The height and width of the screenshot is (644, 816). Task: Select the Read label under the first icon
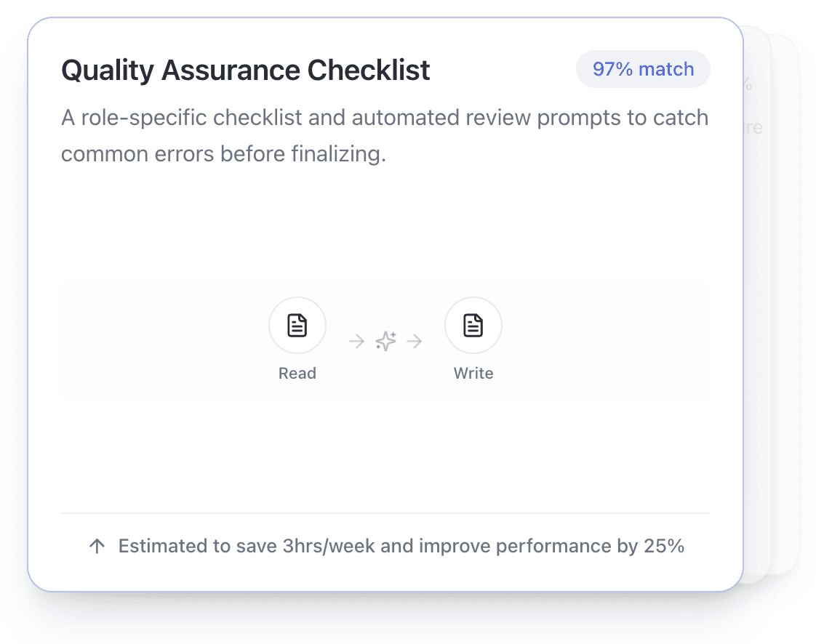(297, 374)
